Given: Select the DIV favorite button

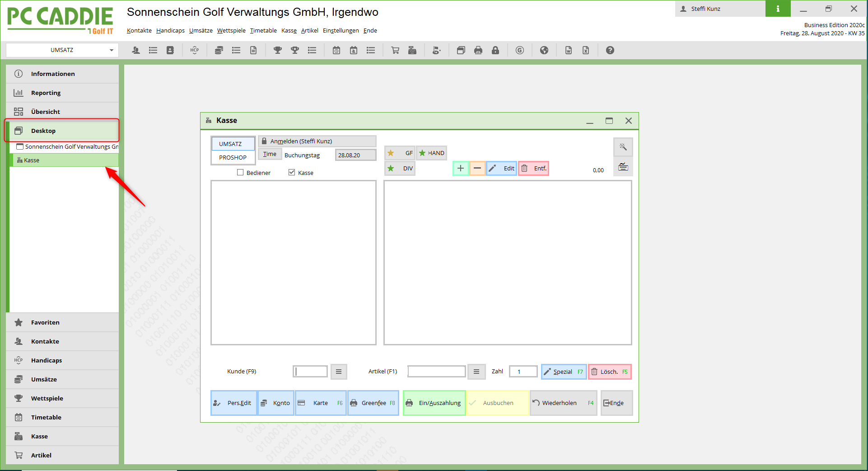Looking at the screenshot, I should pos(400,169).
